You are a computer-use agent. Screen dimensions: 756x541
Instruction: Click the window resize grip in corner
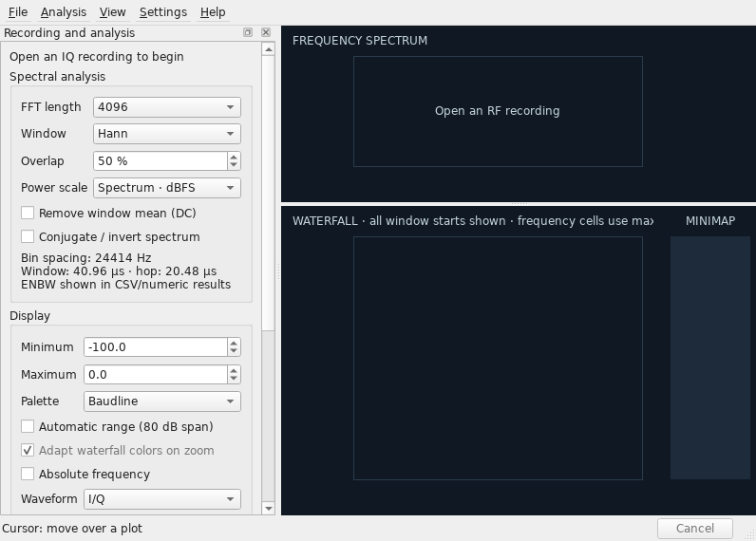tap(750, 535)
